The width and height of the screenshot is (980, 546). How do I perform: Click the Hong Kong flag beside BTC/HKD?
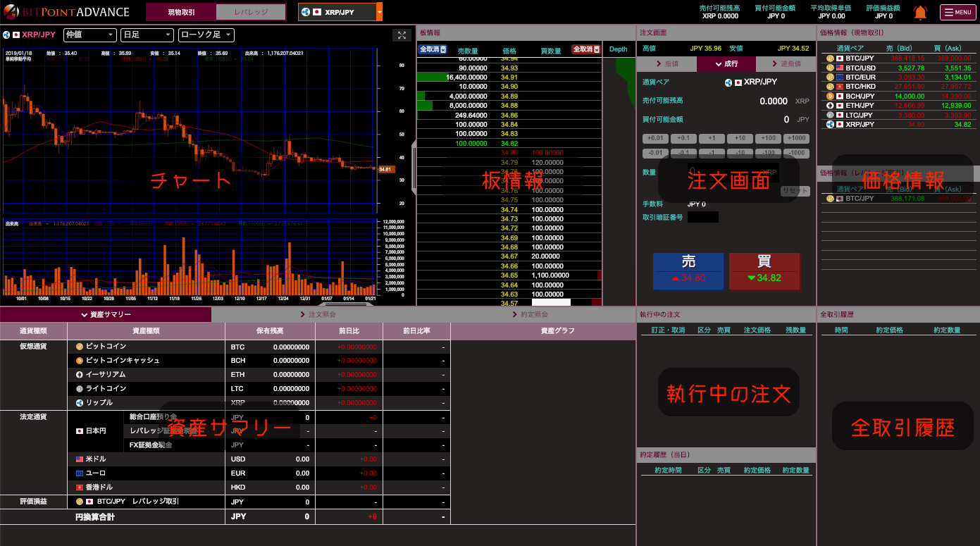click(839, 87)
